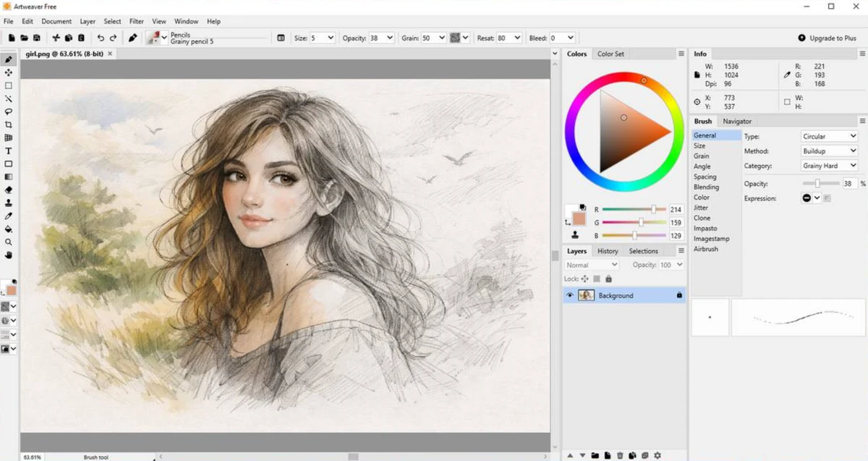Select the Paint Bucket fill tool
The height and width of the screenshot is (461, 868).
coord(9,229)
